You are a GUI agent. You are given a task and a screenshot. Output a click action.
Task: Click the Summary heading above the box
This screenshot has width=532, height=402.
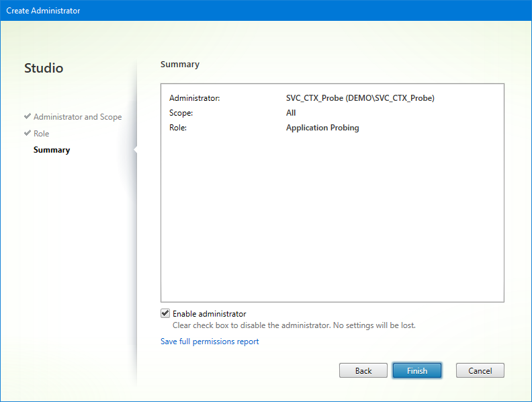coord(180,65)
